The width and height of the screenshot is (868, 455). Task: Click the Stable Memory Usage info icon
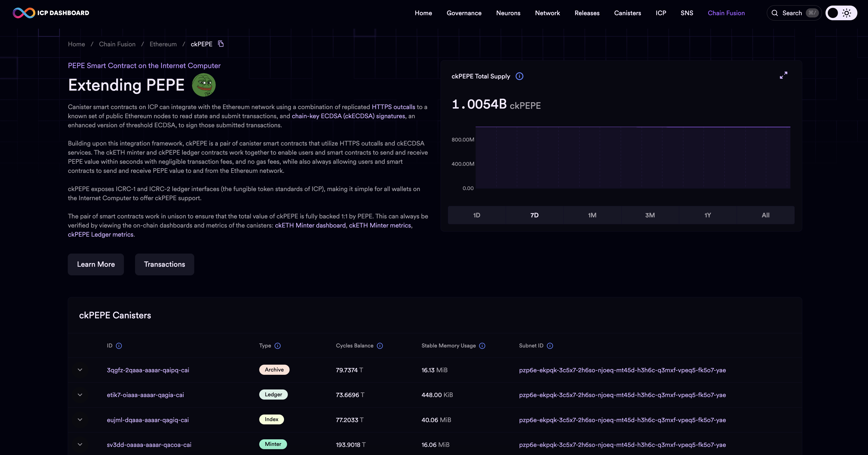[x=482, y=345]
